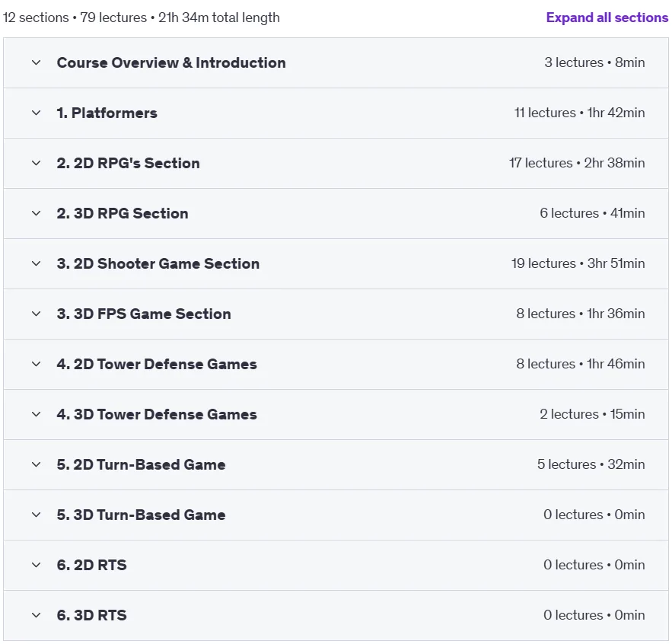Click the 19 lectures • 3hr 51min label

pos(578,263)
